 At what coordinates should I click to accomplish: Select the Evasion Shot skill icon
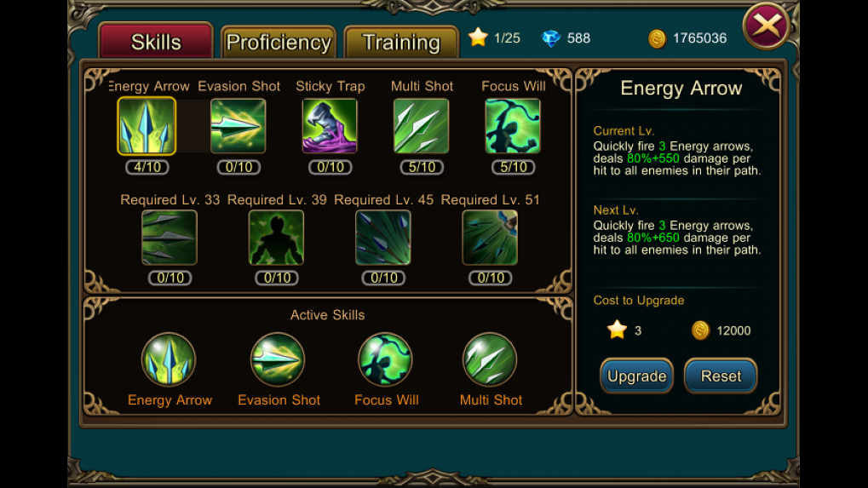[238, 126]
